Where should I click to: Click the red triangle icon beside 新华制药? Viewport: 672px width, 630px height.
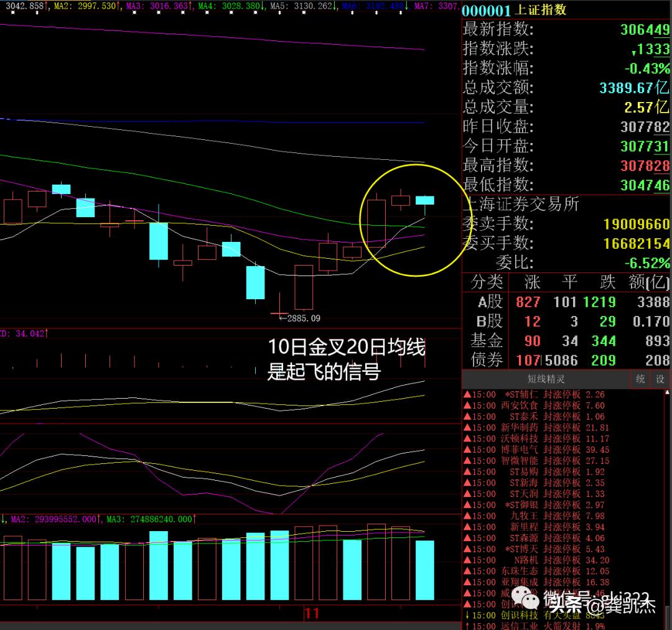coord(467,427)
